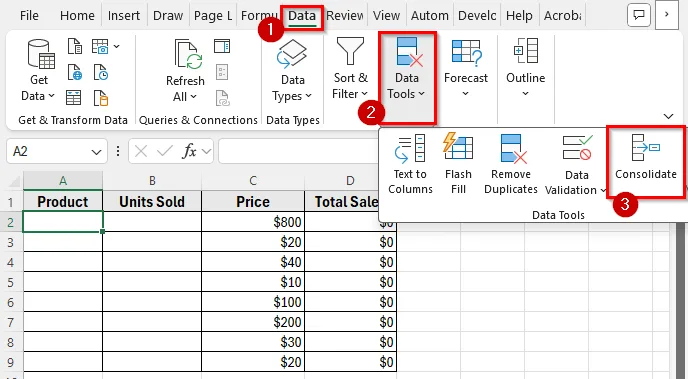Select column B header
This screenshot has height=379, width=688.
point(152,181)
